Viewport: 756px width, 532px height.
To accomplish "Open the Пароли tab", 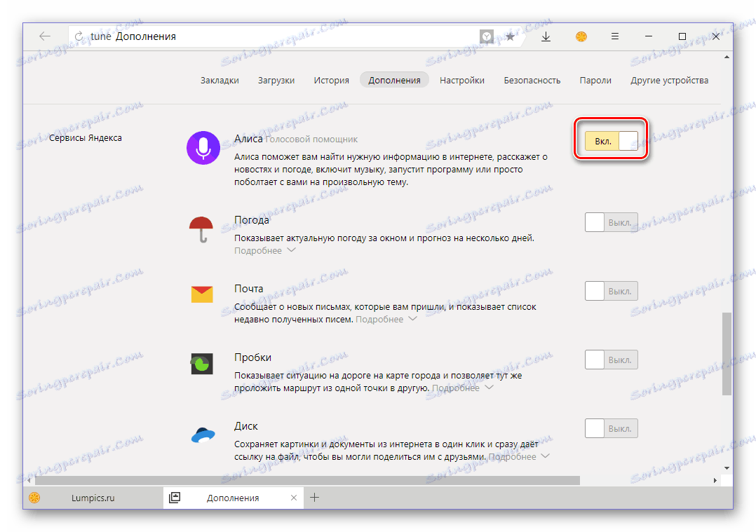I will click(595, 81).
